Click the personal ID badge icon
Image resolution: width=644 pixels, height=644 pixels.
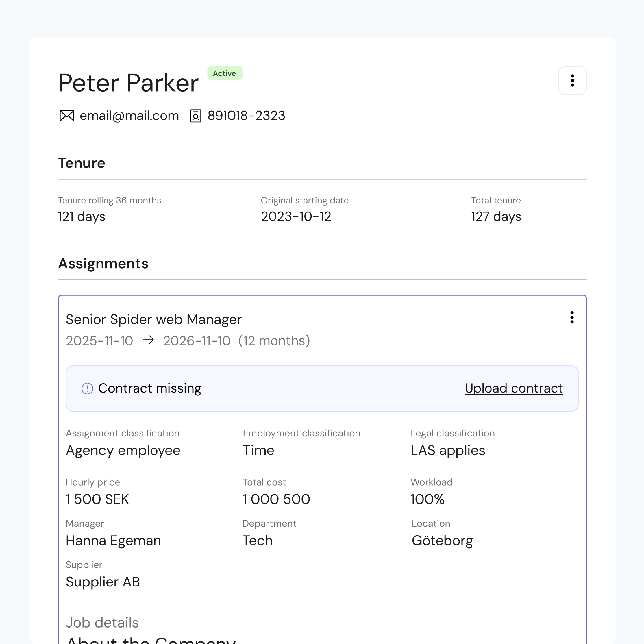coord(195,116)
